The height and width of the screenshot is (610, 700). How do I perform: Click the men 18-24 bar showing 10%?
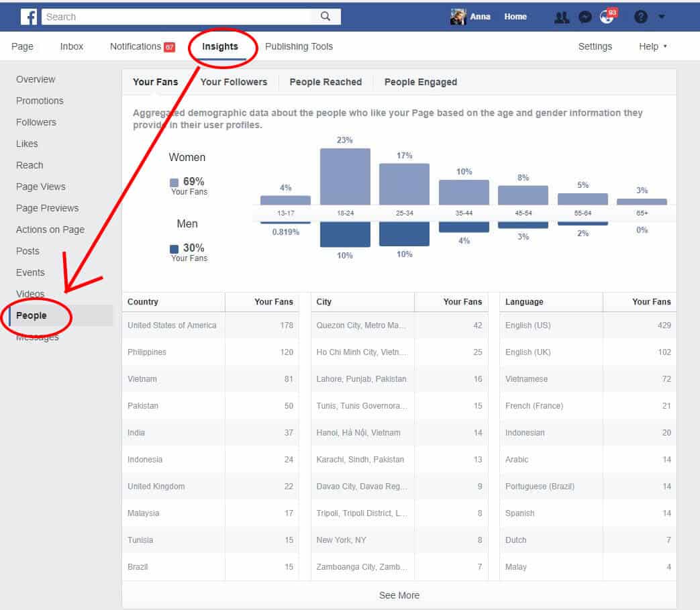345,234
